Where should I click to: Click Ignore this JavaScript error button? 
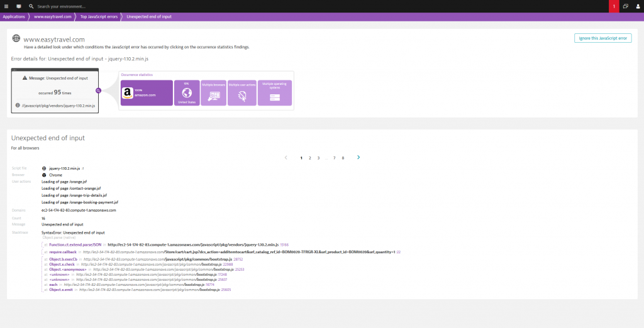click(603, 38)
